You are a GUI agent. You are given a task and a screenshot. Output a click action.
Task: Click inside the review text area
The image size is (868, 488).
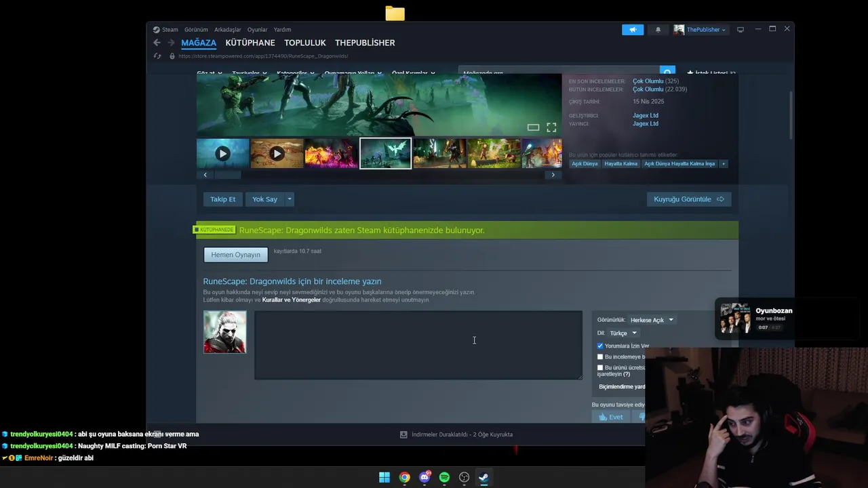(418, 345)
